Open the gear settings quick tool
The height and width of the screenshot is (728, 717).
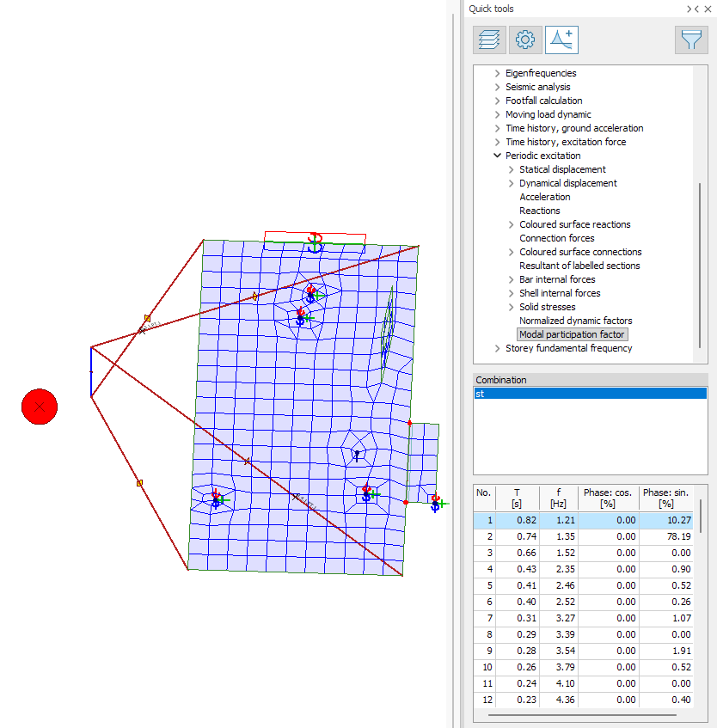(x=525, y=40)
